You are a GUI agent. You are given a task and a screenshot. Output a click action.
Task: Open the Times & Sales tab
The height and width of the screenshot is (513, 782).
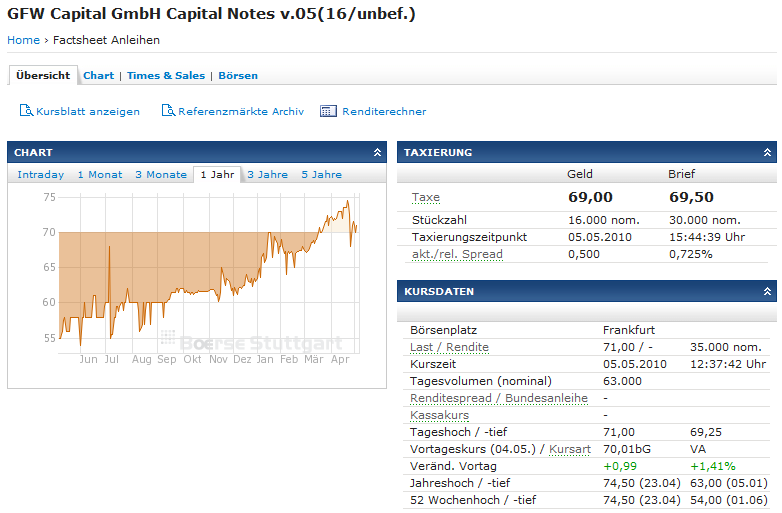(x=166, y=76)
